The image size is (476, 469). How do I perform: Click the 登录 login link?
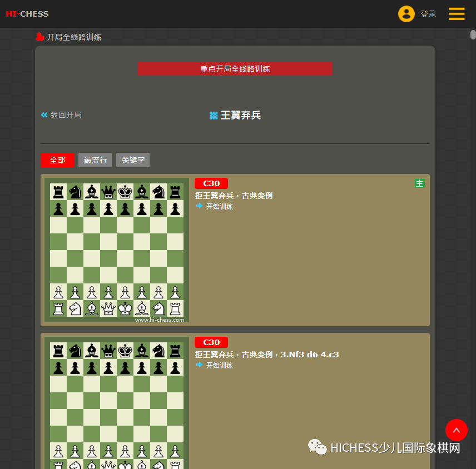click(x=428, y=14)
